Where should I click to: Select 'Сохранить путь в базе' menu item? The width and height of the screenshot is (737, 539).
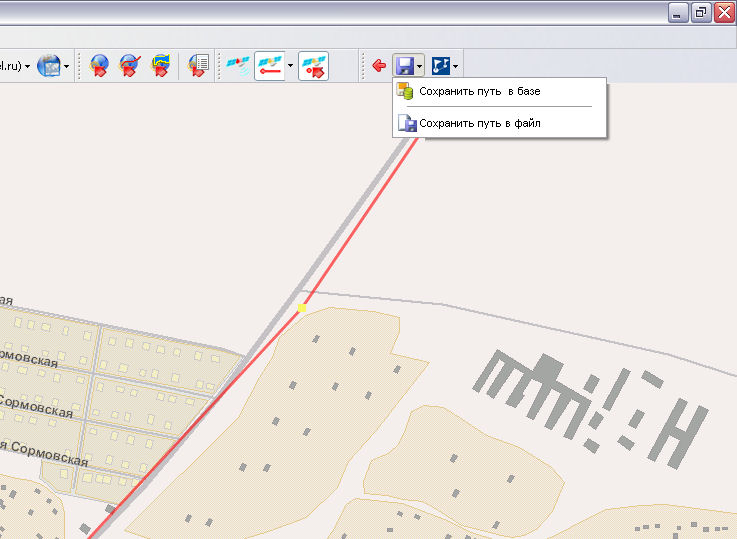click(479, 91)
